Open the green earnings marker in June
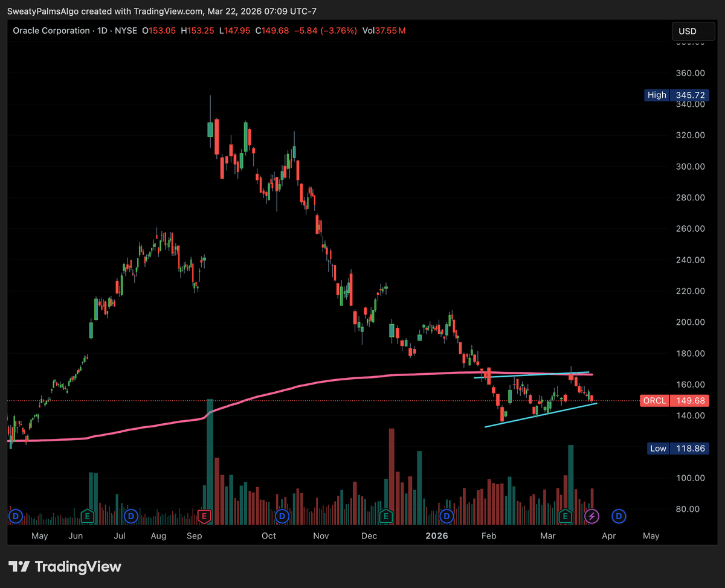Viewport: 725px width, 588px height. point(88,516)
